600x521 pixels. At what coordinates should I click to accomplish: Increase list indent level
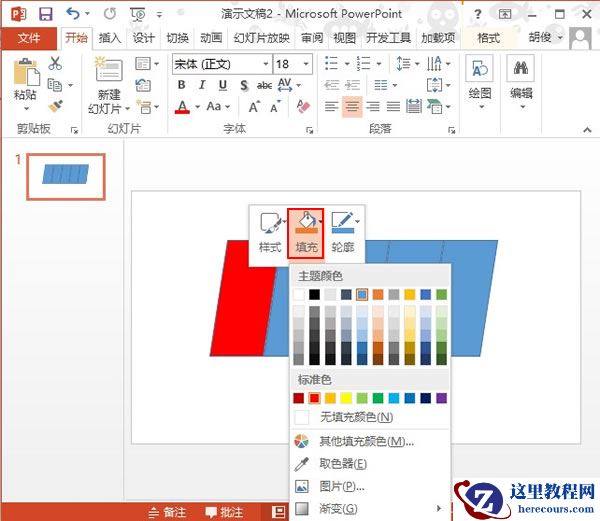tap(352, 85)
